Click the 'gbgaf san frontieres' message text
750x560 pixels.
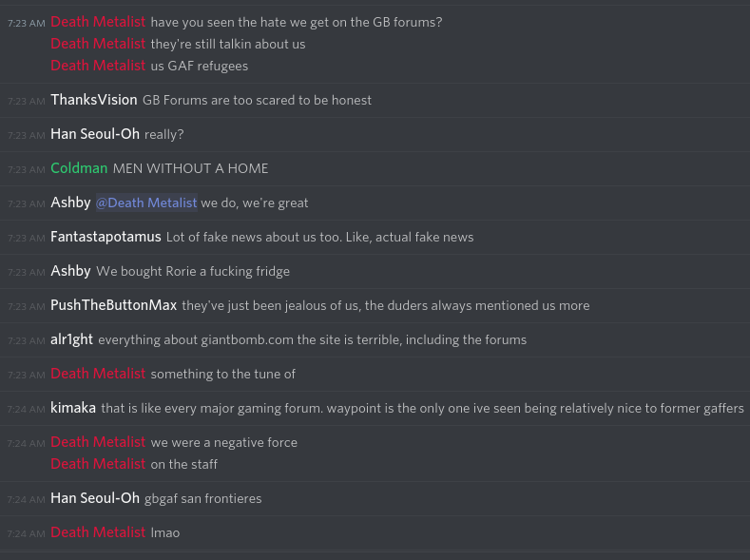coord(202,498)
